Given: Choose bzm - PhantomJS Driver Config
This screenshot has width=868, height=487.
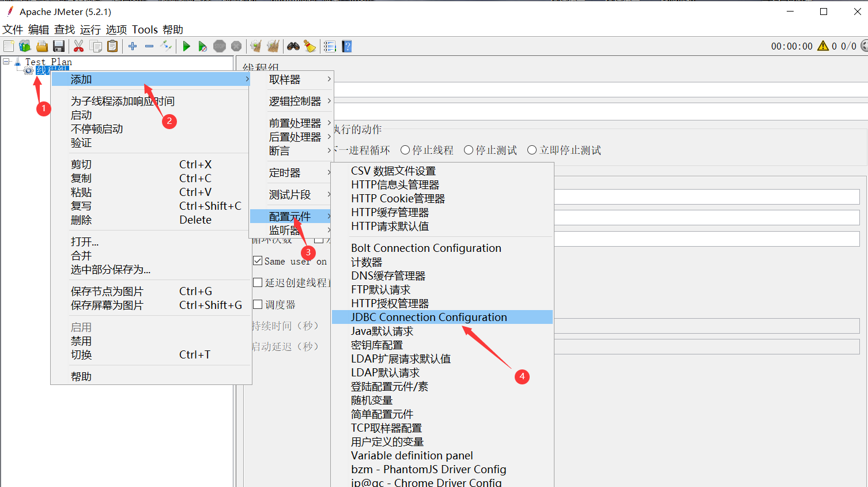Looking at the screenshot, I should [442, 469].
